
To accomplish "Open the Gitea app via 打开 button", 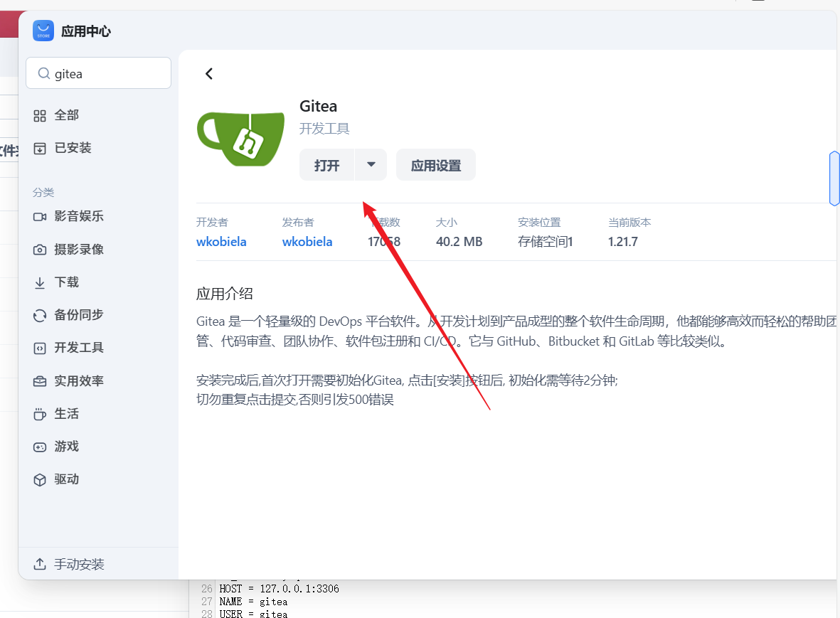I will pos(326,165).
